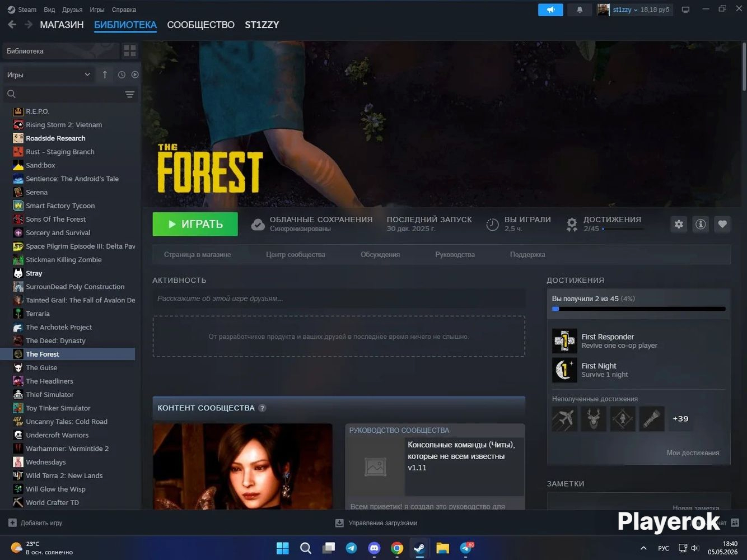The width and height of the screenshot is (747, 560).
Task: Click the achievements progress bar
Action: pos(639,309)
